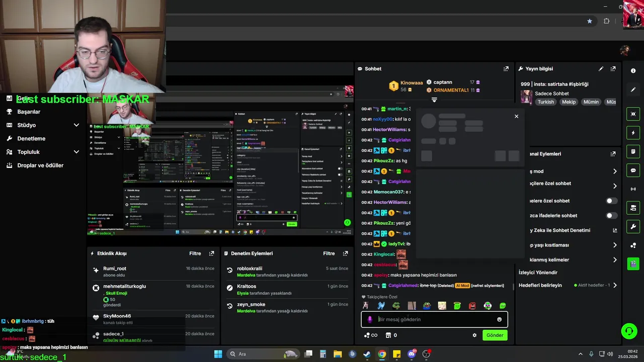Expand the 'yaşı kısıtlaması' row chevron

point(615,245)
